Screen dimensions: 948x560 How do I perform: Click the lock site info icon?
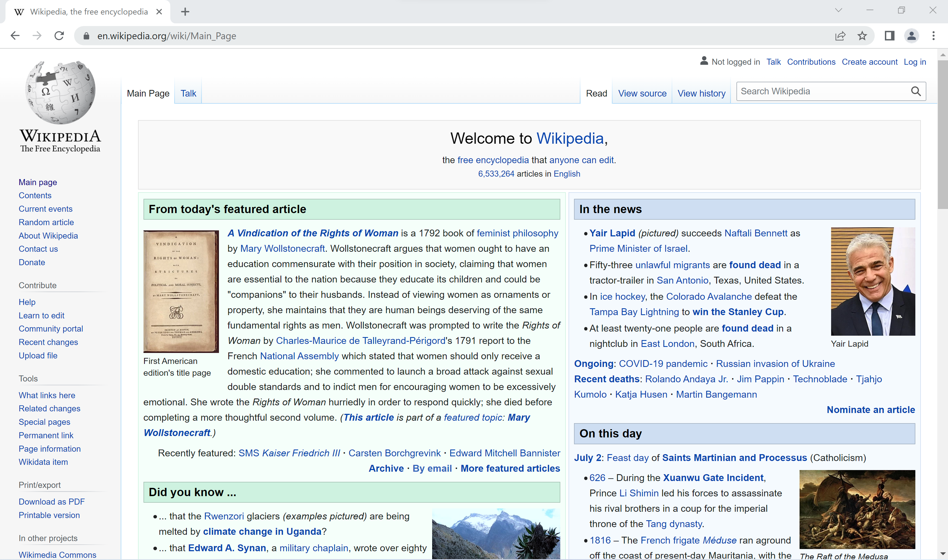click(x=86, y=36)
